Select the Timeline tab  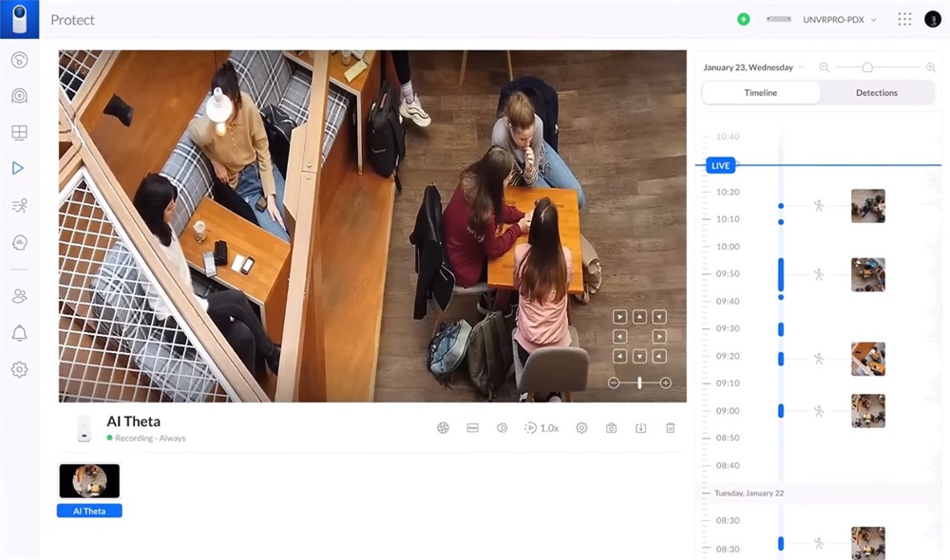pos(760,93)
